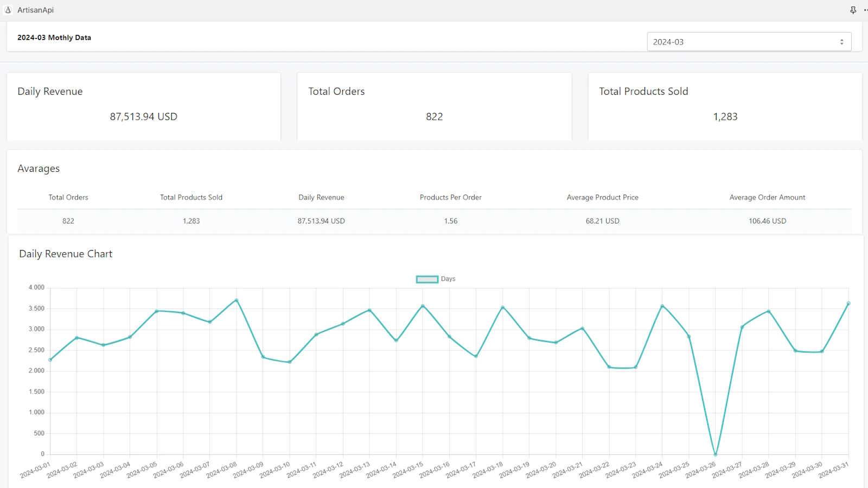Click the 1,283 products sold card value
Viewport: 868px width, 488px height.
(x=725, y=117)
